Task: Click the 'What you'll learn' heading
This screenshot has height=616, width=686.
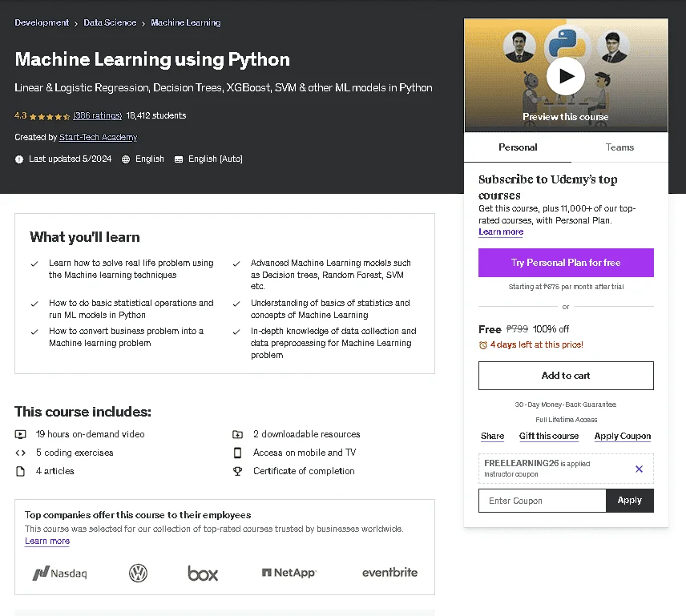Action: click(85, 237)
